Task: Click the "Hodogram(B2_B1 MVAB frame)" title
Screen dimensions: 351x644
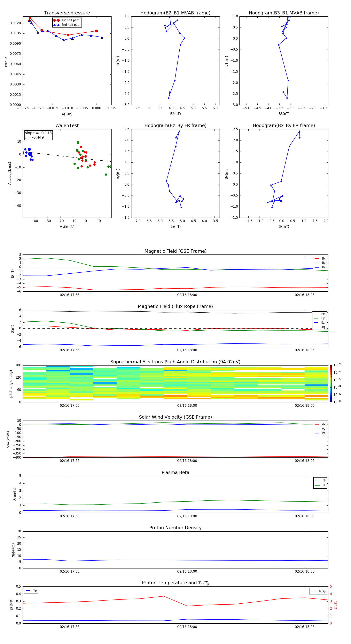Action: pyautogui.click(x=175, y=13)
